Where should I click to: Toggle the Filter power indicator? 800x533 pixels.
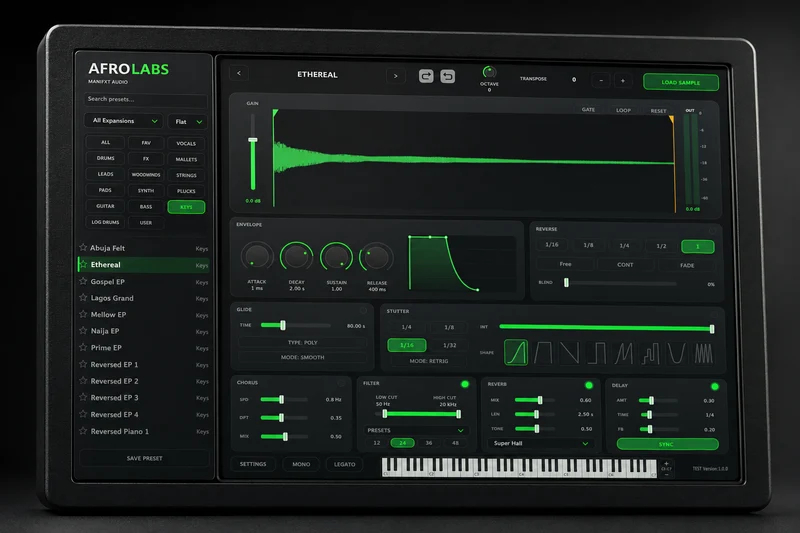[x=465, y=384]
